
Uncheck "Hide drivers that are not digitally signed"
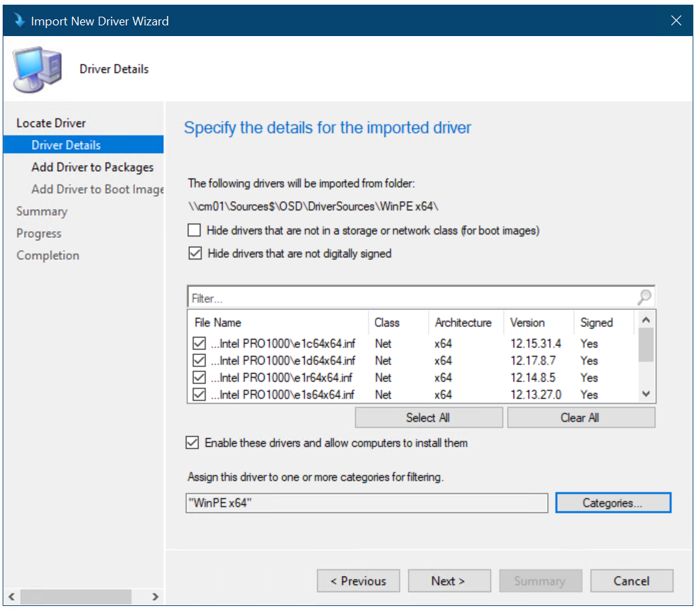194,253
